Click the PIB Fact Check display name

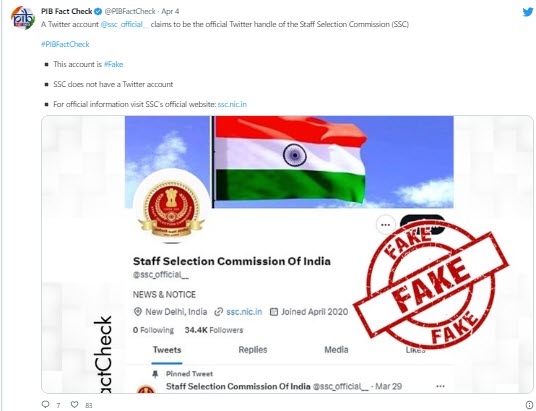point(67,11)
